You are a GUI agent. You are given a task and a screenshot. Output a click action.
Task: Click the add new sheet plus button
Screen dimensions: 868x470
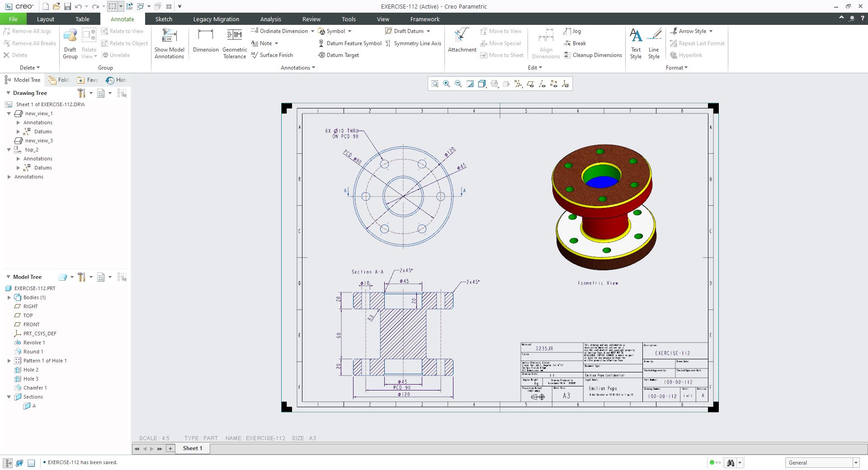click(170, 448)
